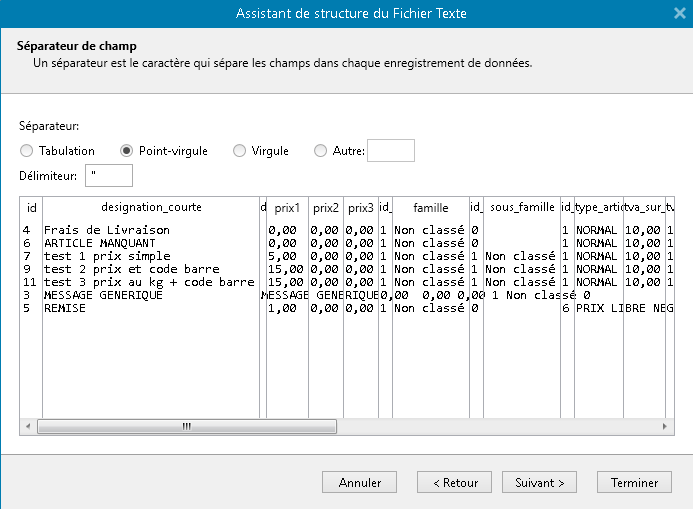Click the Annuler button
The image size is (693, 509).
point(360,482)
